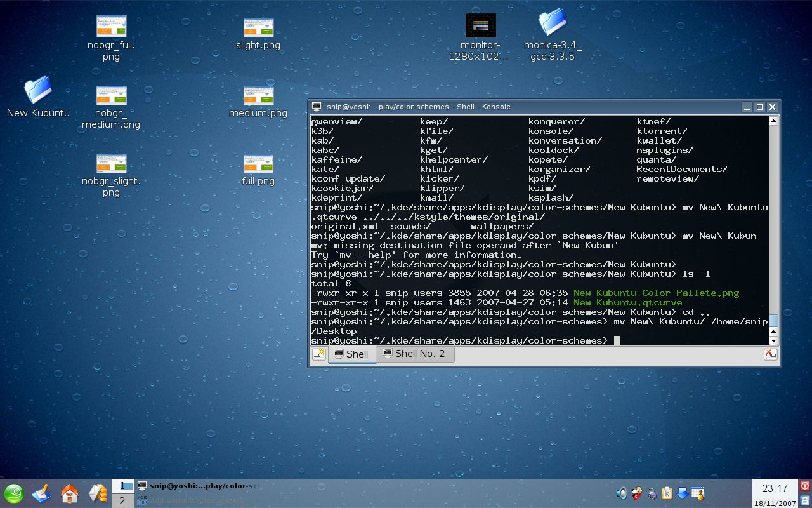Click the 'gwenview/' directory entry in terminal
Screen dimensions: 812x508
tap(337, 121)
